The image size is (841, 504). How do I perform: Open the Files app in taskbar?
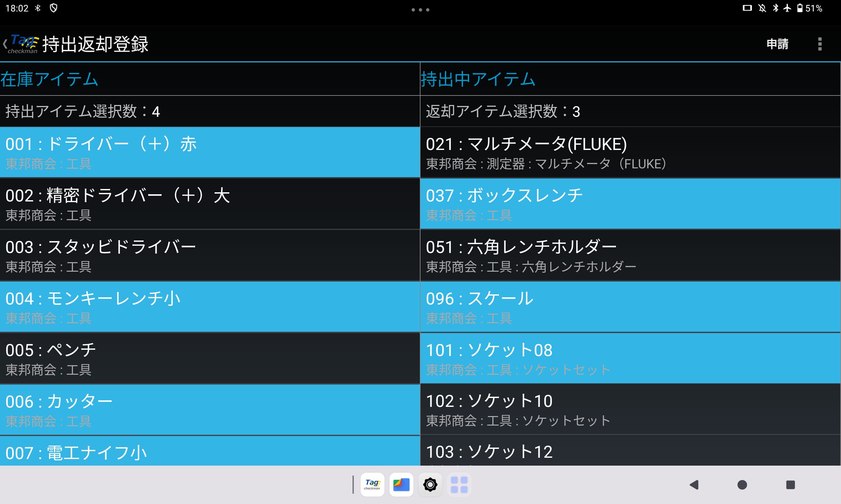pos(401,485)
